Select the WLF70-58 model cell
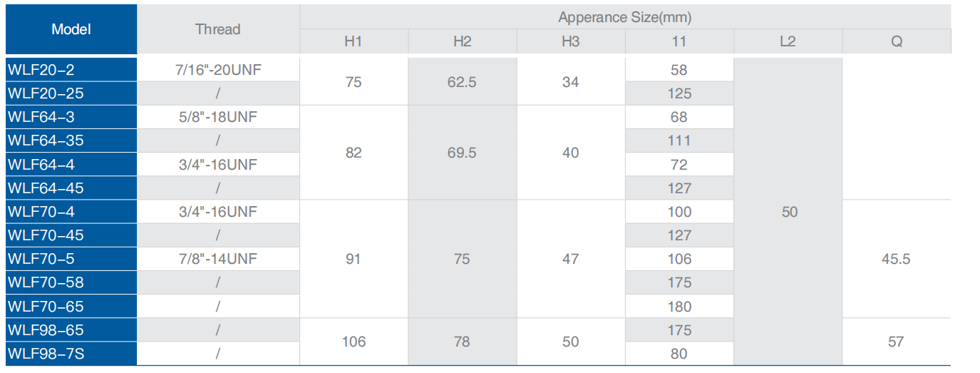Viewport: 980px width, 373px height. click(x=71, y=282)
